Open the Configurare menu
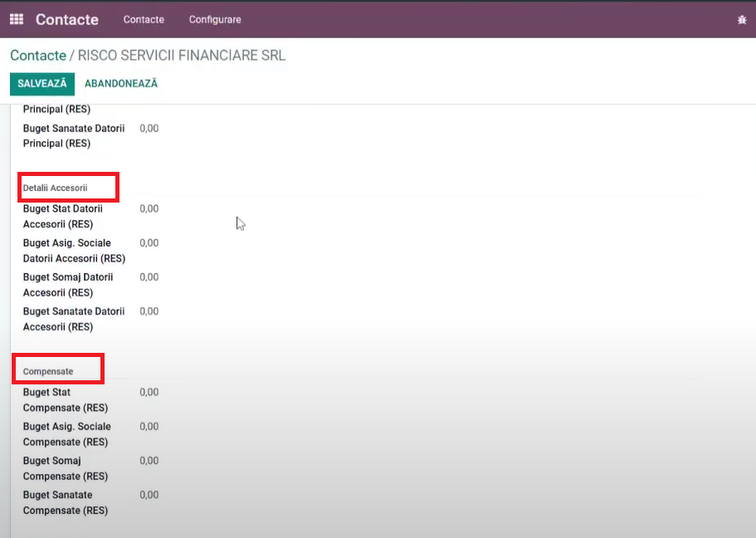 (215, 19)
